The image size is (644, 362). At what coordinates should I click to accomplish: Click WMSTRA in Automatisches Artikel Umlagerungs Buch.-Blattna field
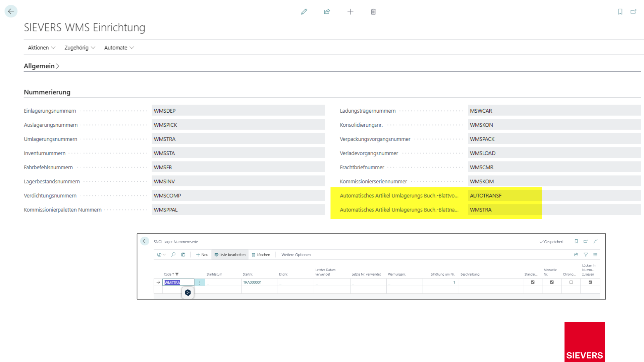pyautogui.click(x=554, y=209)
